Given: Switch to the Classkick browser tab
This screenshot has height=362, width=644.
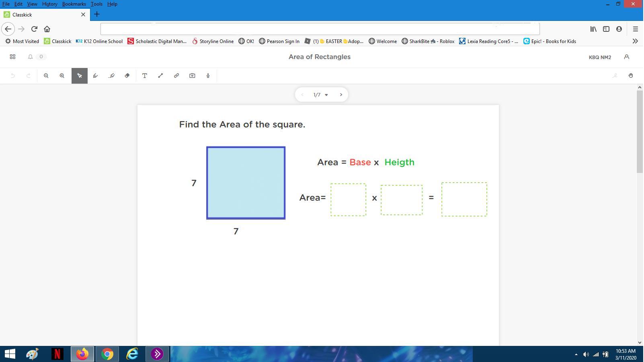Looking at the screenshot, I should (x=44, y=14).
